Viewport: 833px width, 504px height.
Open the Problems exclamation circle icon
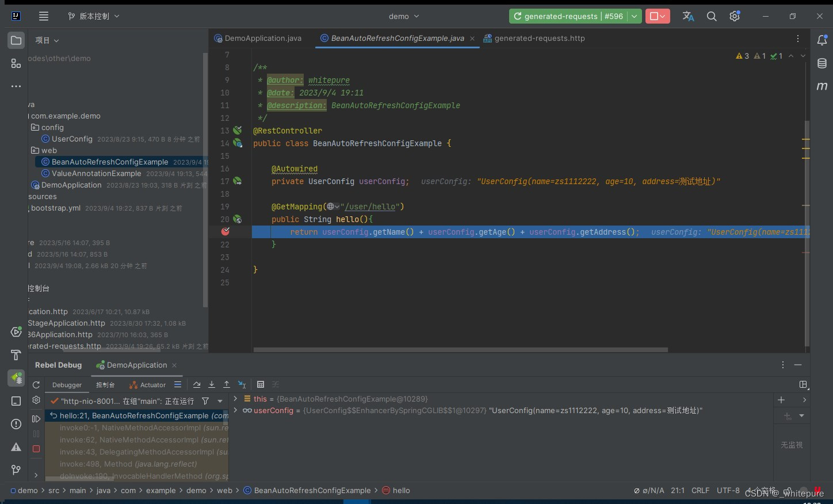(x=16, y=424)
